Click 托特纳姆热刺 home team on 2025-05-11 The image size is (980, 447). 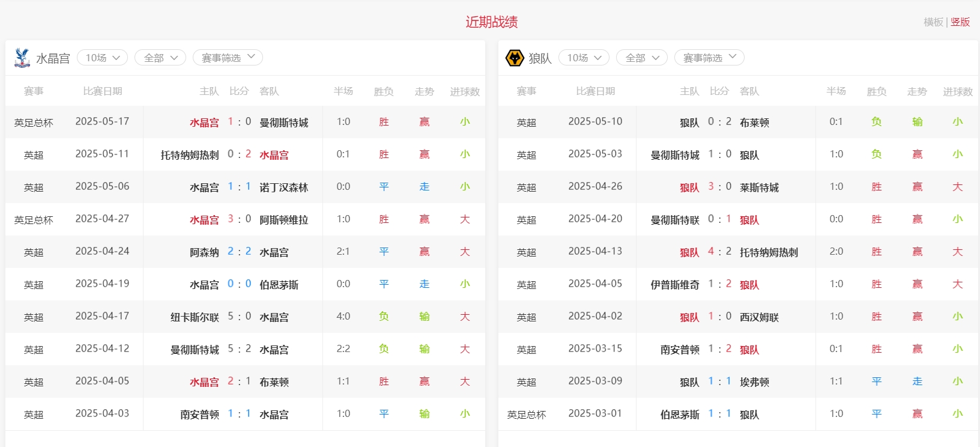pos(190,155)
